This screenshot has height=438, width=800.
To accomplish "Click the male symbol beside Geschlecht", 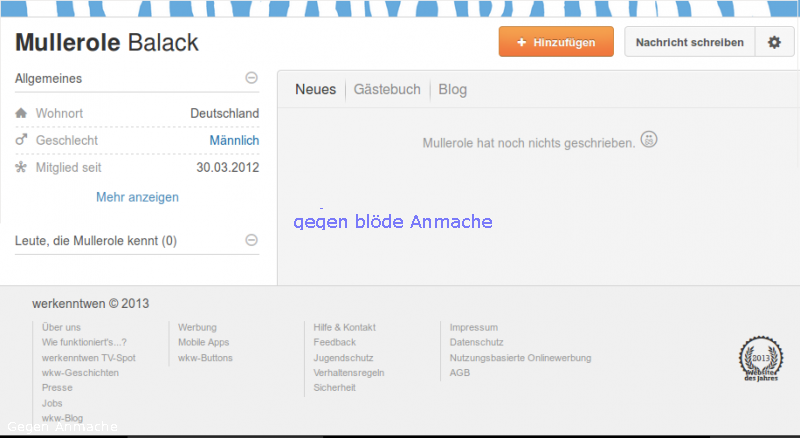I will tap(21, 141).
